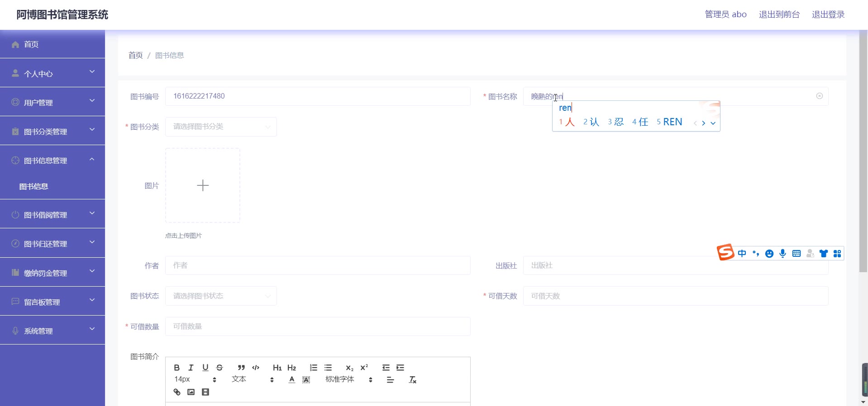Choose IME candidate 2 认

(591, 122)
